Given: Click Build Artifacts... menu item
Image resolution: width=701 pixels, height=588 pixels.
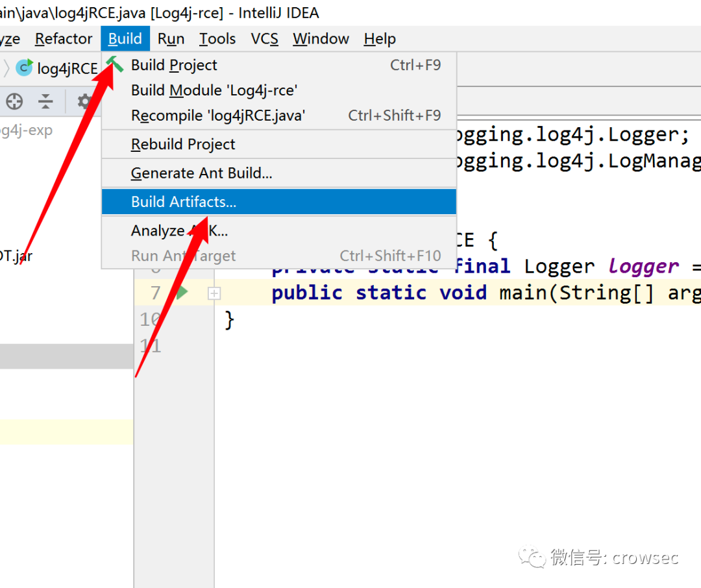Looking at the screenshot, I should pyautogui.click(x=279, y=202).
